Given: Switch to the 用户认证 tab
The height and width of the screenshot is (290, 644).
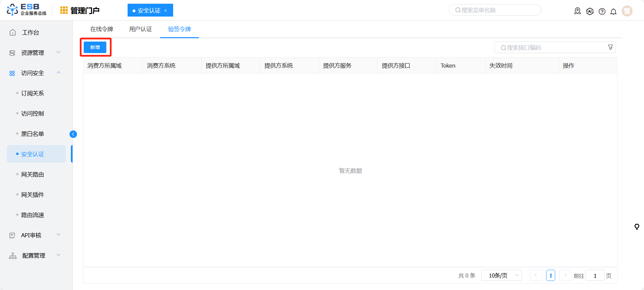Looking at the screenshot, I should coord(140,29).
